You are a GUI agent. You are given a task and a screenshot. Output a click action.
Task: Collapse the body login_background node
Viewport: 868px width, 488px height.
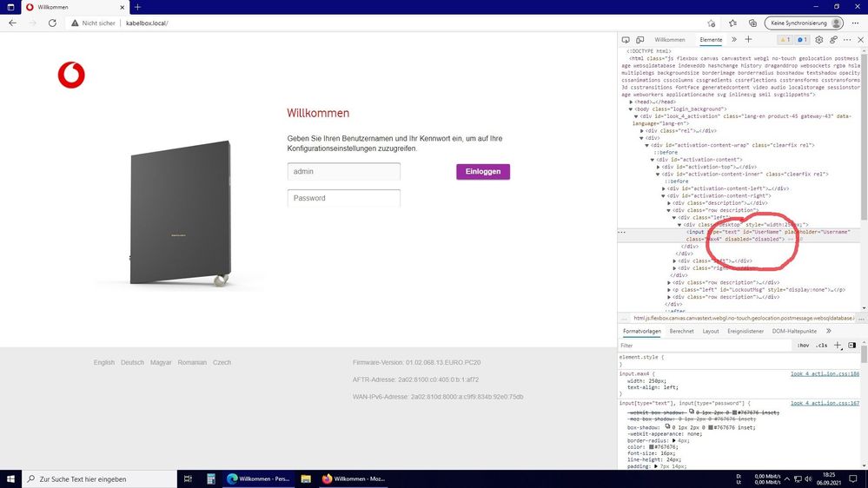click(x=631, y=109)
